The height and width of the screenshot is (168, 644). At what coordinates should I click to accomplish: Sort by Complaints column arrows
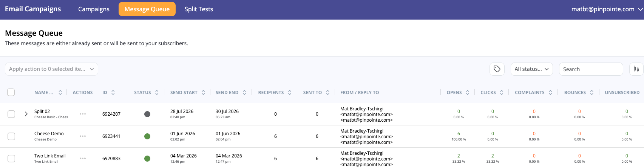click(x=550, y=92)
